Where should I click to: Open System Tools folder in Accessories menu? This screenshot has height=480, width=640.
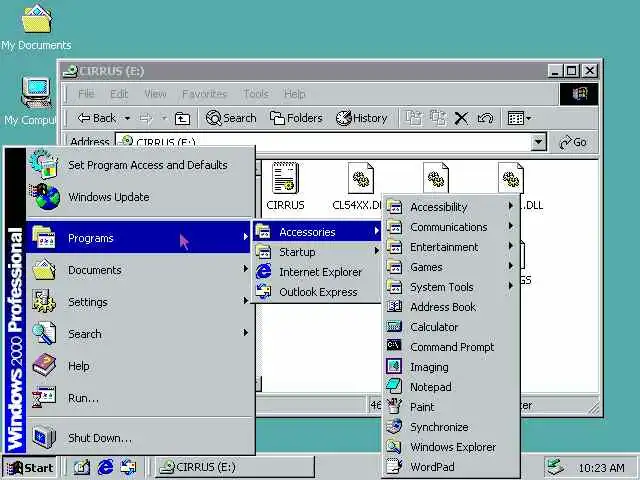tap(451, 287)
